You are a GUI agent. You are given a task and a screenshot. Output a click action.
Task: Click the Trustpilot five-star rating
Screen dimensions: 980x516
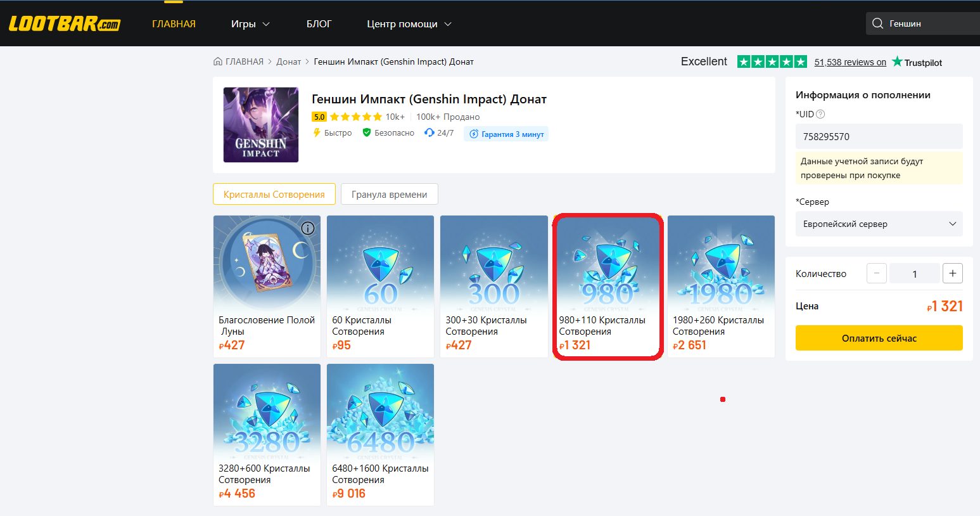pos(772,61)
